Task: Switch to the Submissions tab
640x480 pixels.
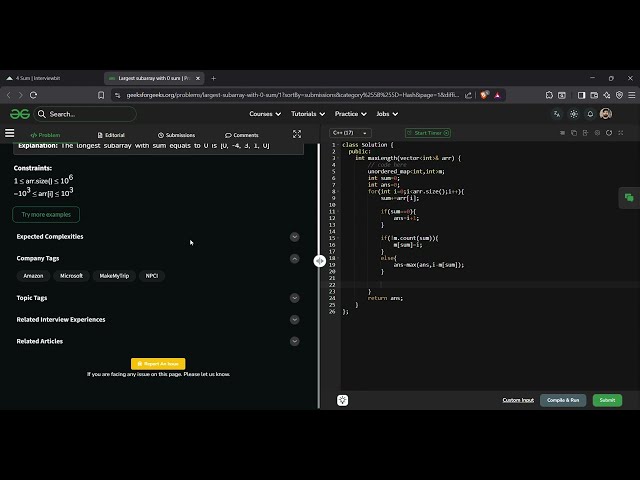Action: pyautogui.click(x=176, y=135)
